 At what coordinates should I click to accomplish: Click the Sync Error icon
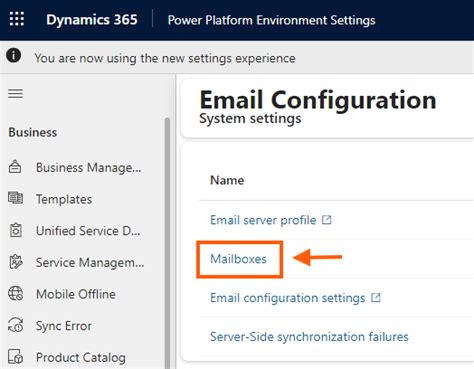coord(16,325)
